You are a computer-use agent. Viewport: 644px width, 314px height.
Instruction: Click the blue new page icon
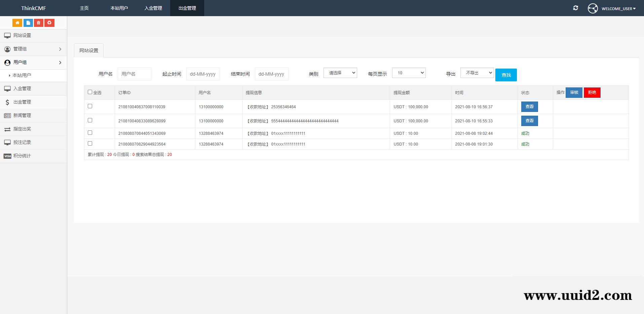tap(28, 23)
